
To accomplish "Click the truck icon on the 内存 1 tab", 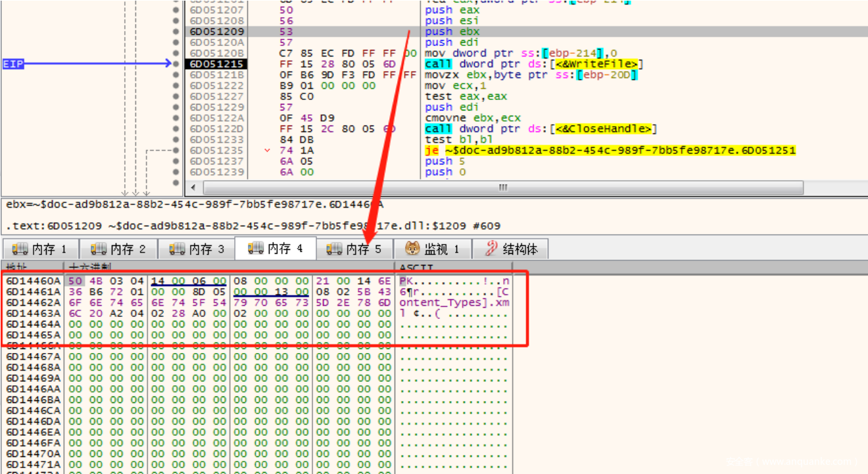I will click(x=20, y=249).
